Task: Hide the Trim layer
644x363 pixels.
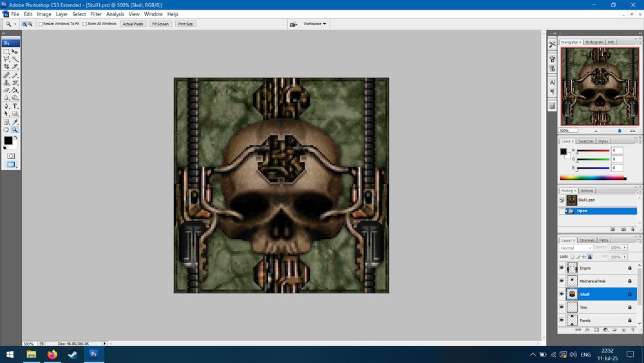Action: pos(562,307)
